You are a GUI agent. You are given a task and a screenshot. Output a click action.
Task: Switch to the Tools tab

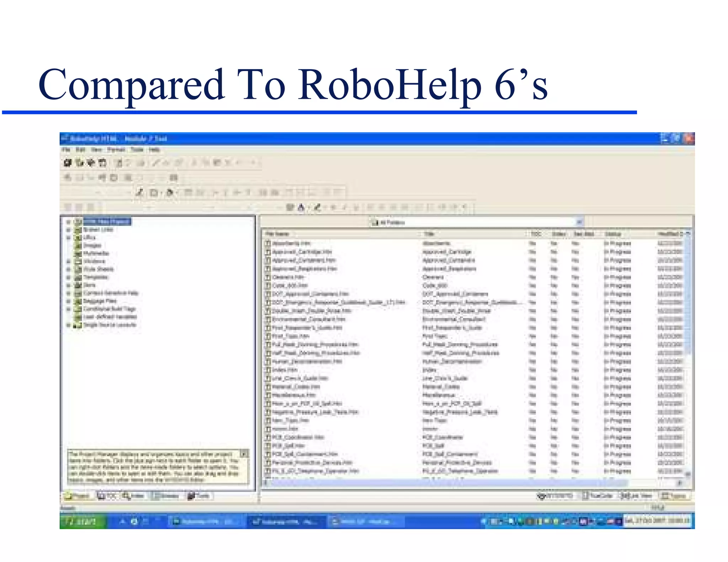click(x=199, y=496)
